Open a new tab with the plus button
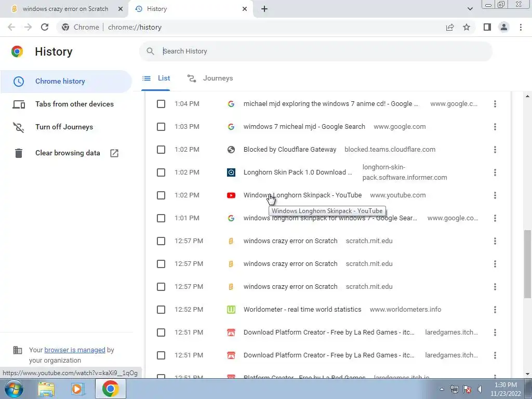532x399 pixels. pos(264,9)
